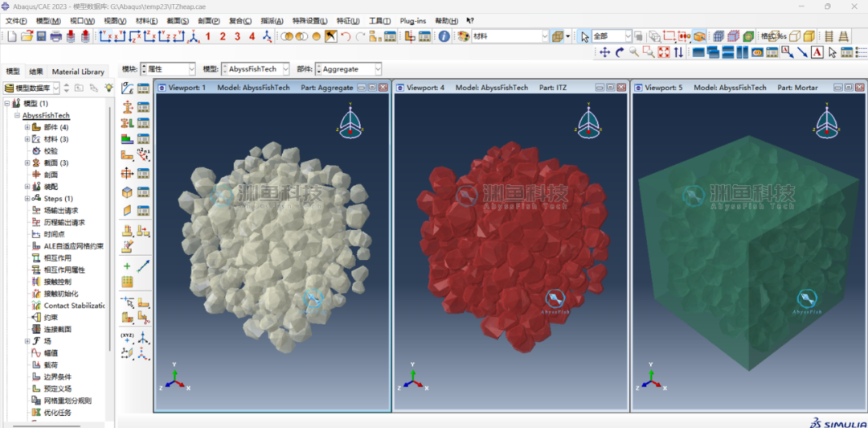Open the 文件(F) menu
This screenshot has height=428, width=868.
click(x=16, y=21)
